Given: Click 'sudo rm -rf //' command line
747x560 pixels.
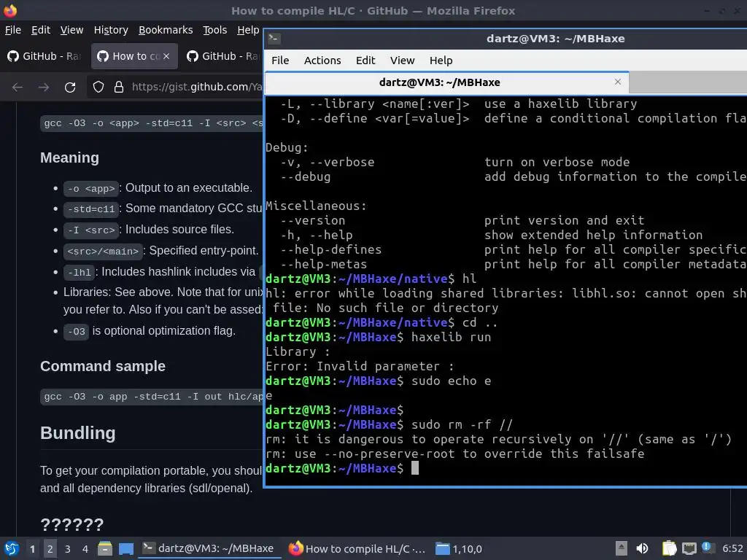Looking at the screenshot, I should tap(462, 424).
